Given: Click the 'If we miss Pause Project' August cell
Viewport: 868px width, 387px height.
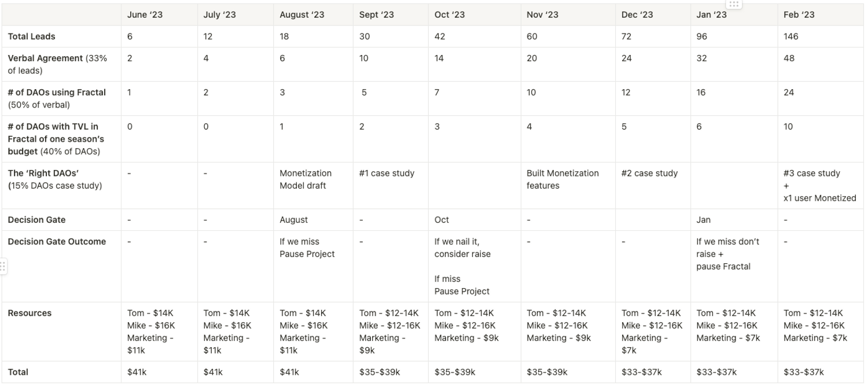Looking at the screenshot, I should [x=307, y=248].
